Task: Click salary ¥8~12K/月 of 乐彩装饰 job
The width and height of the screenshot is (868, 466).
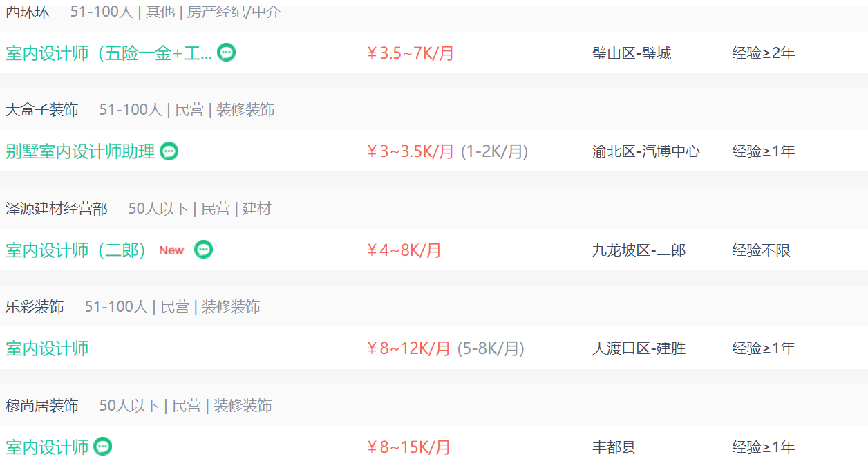Action: (x=408, y=348)
